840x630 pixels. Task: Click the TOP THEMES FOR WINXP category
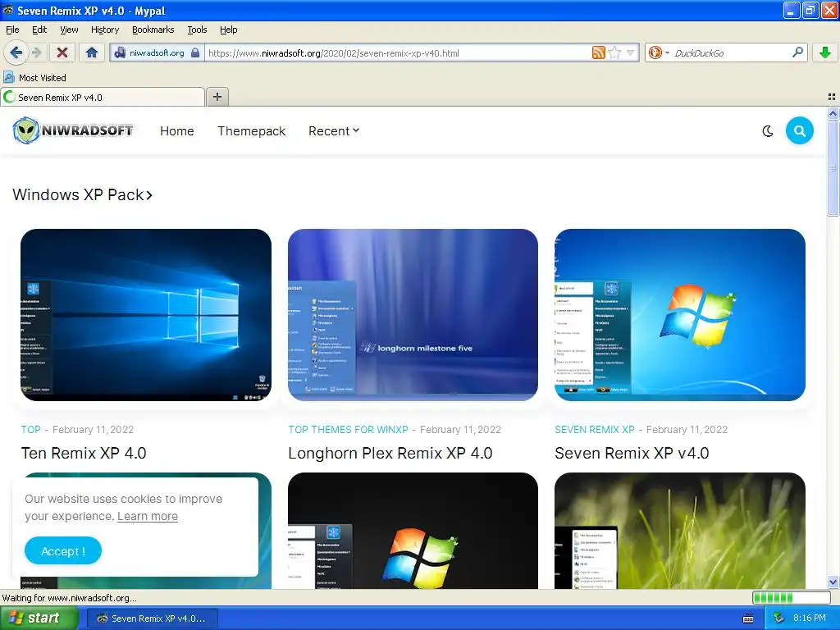[348, 430]
